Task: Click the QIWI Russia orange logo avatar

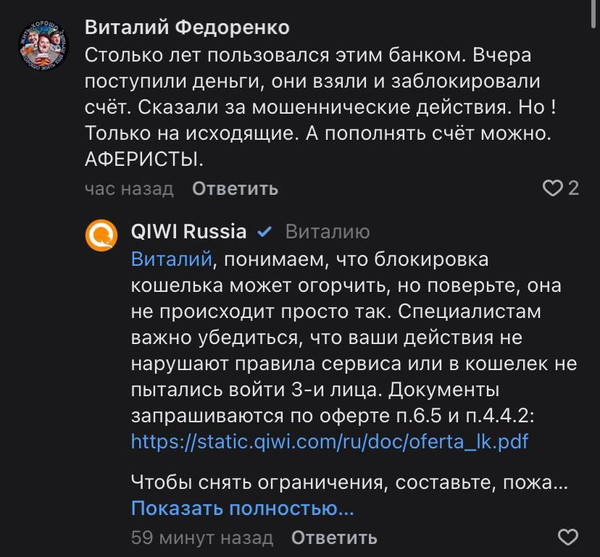Action: 102,238
